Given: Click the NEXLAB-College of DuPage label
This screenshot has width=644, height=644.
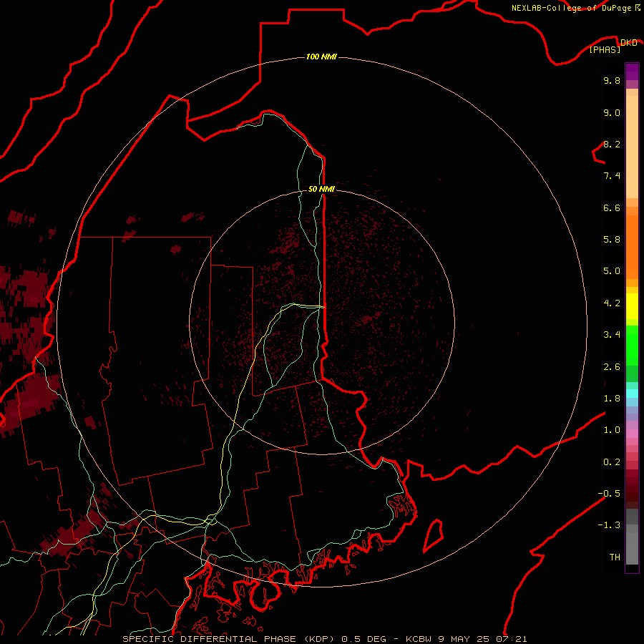Looking at the screenshot, I should (575, 8).
